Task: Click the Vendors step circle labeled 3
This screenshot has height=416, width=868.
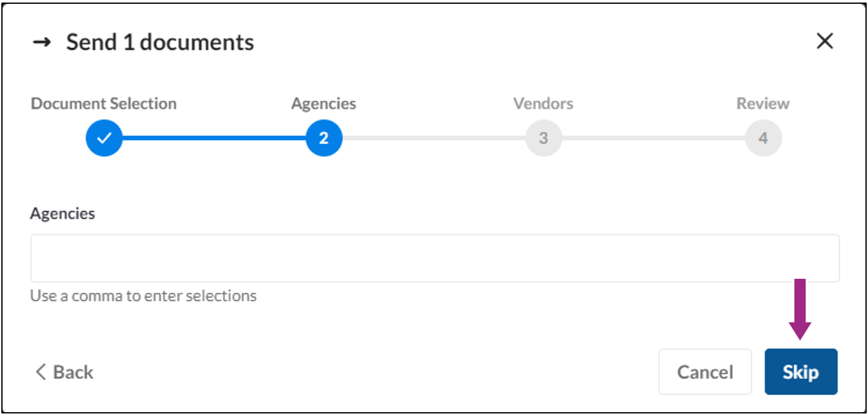Action: coord(544,137)
